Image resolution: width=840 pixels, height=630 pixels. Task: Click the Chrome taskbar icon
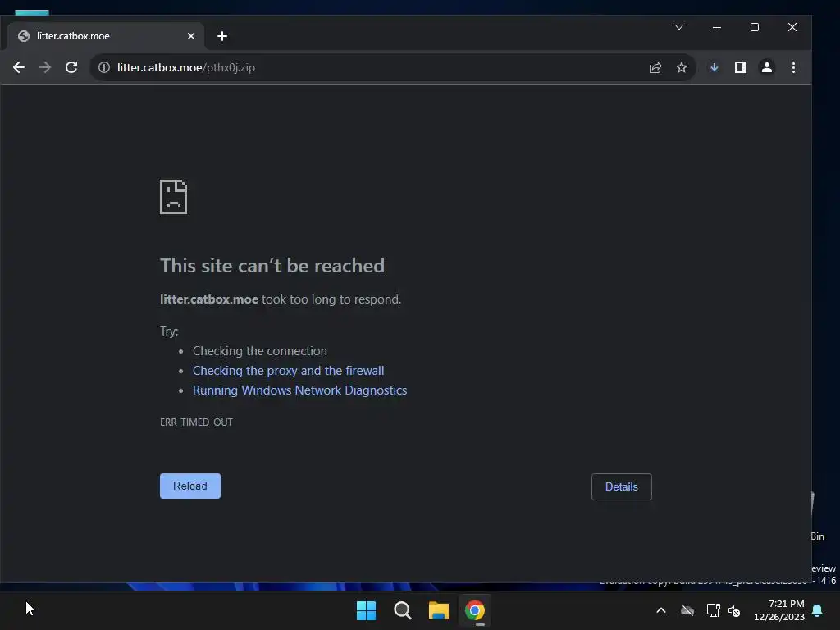pos(475,610)
